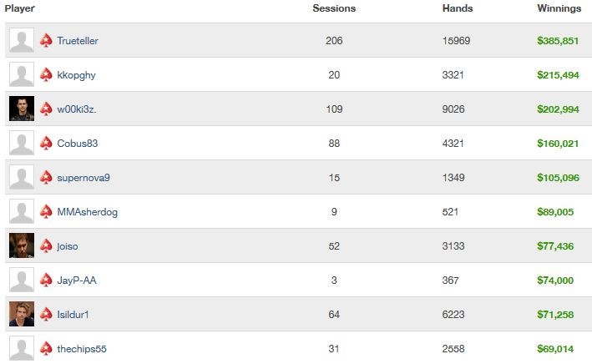Image resolution: width=592 pixels, height=364 pixels.
Task: Open joiso player photo thumbnail
Action: click(x=22, y=245)
